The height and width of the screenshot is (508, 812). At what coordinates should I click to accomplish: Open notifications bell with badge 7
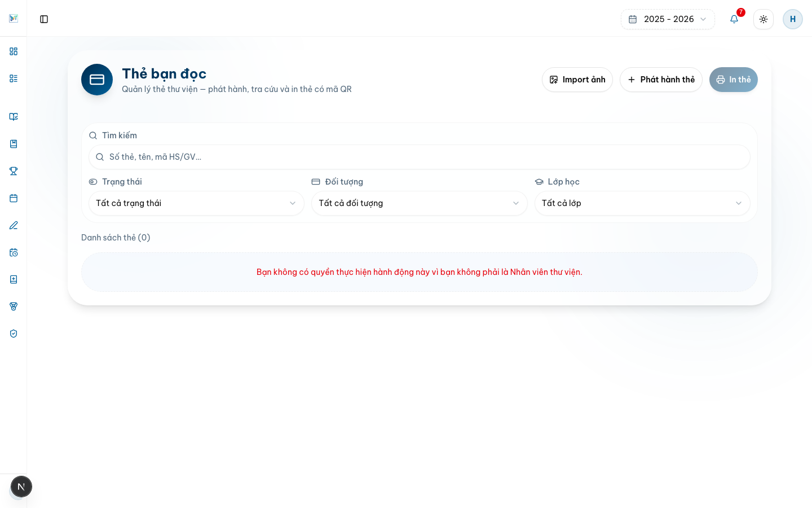pos(734,19)
